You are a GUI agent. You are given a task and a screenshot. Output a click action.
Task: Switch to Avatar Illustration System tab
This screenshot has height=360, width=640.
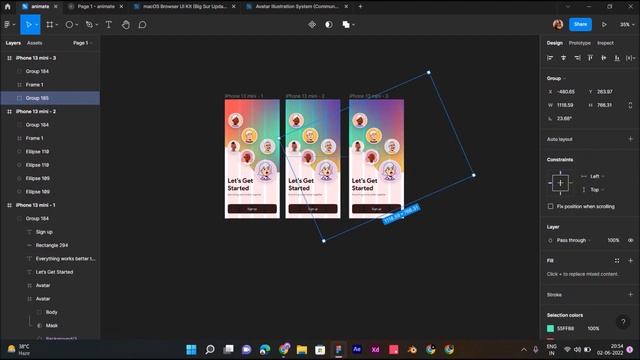297,7
